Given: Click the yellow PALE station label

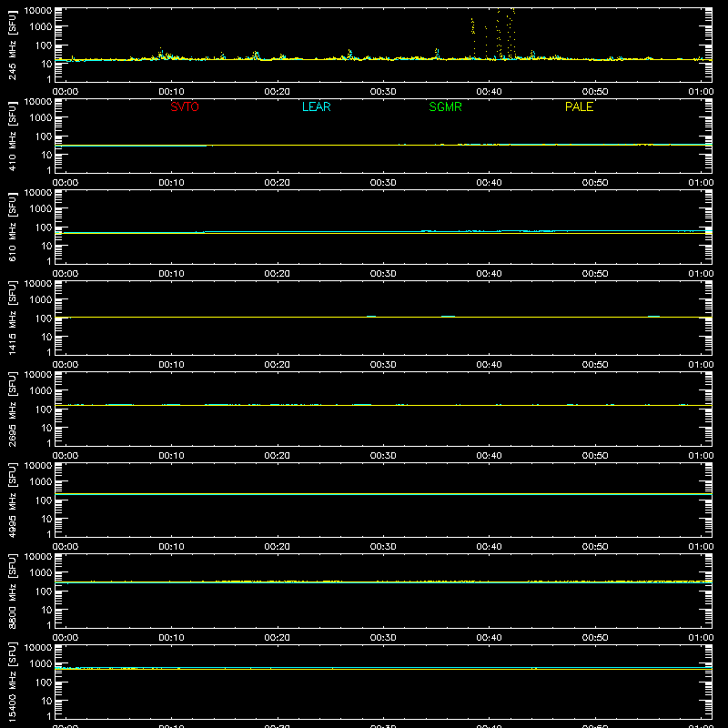Looking at the screenshot, I should (x=579, y=106).
